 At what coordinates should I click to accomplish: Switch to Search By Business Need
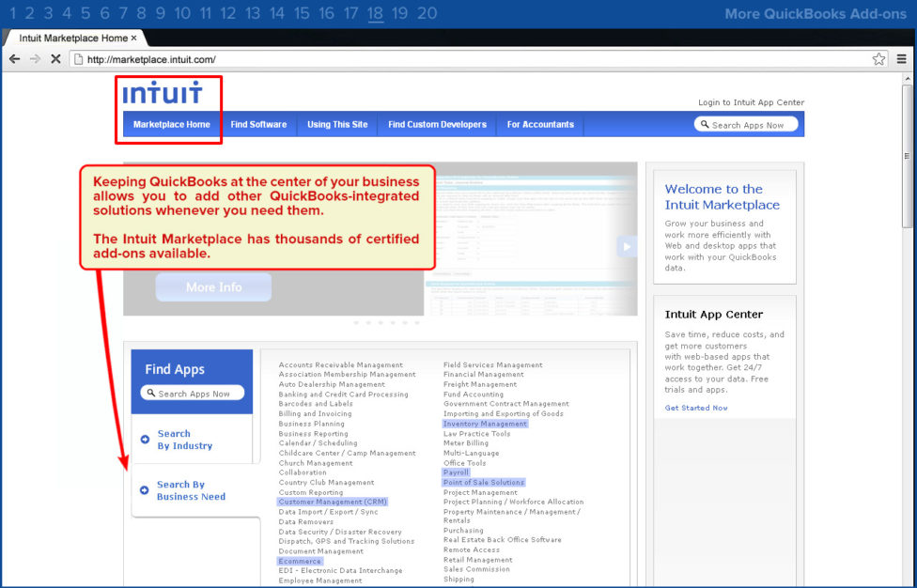tap(191, 490)
